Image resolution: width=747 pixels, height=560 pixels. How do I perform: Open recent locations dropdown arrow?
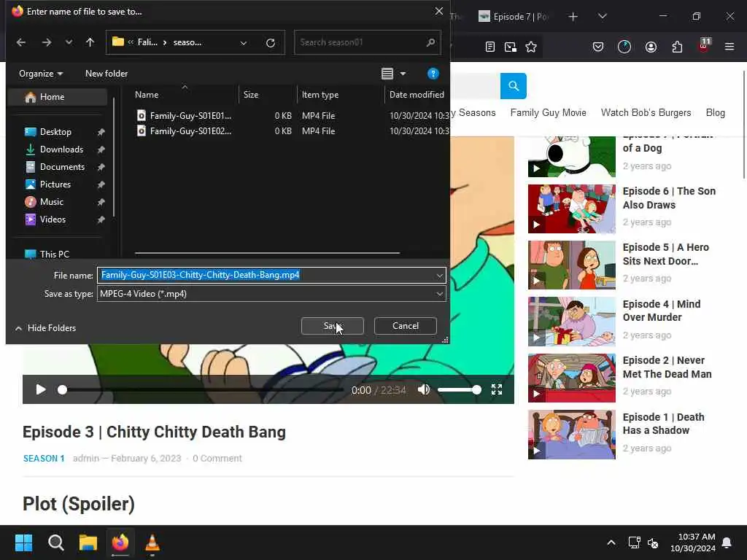[69, 42]
